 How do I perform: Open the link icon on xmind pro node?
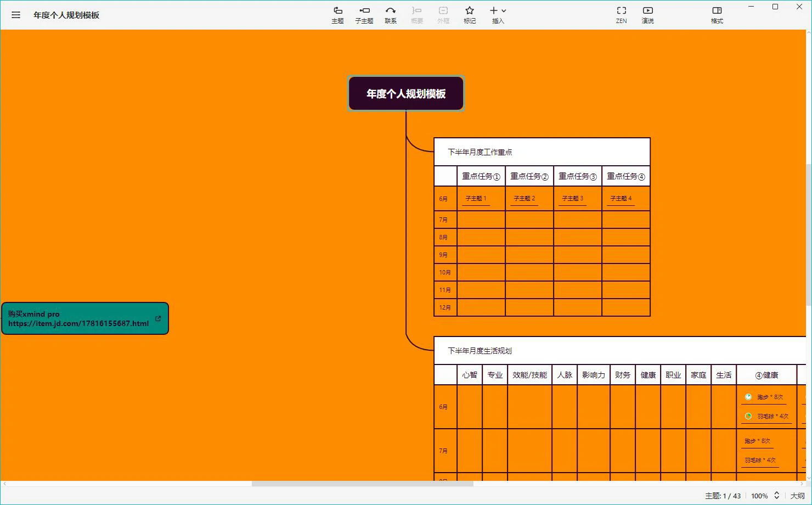158,318
